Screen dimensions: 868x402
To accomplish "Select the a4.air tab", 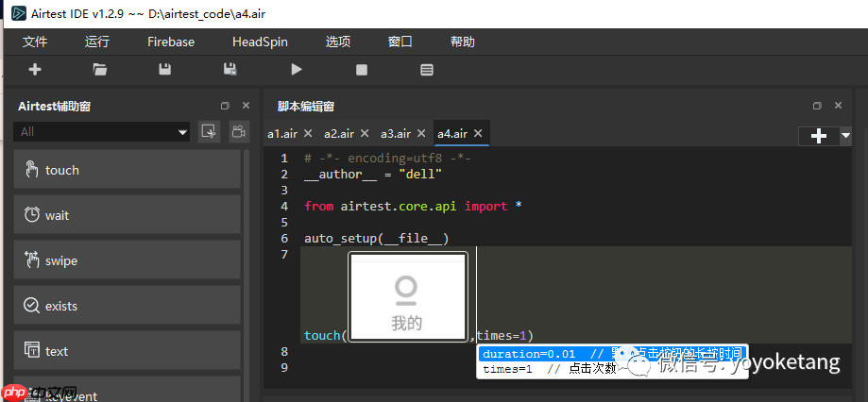I will point(452,134).
